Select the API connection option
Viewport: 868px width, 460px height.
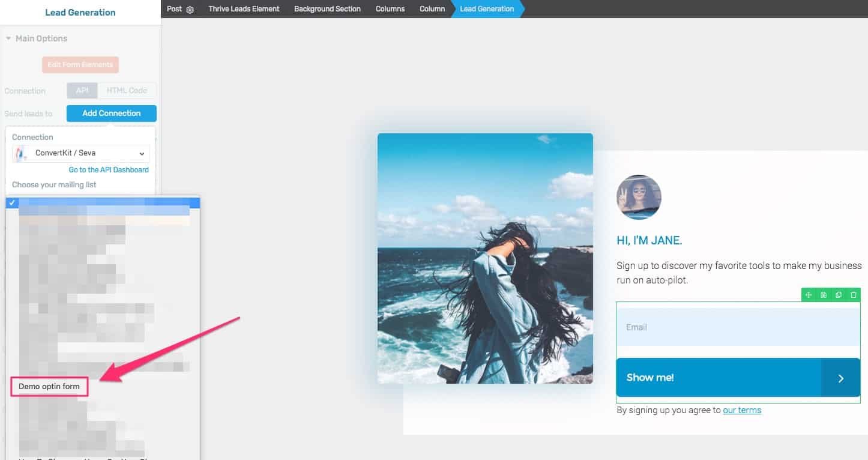pyautogui.click(x=82, y=91)
